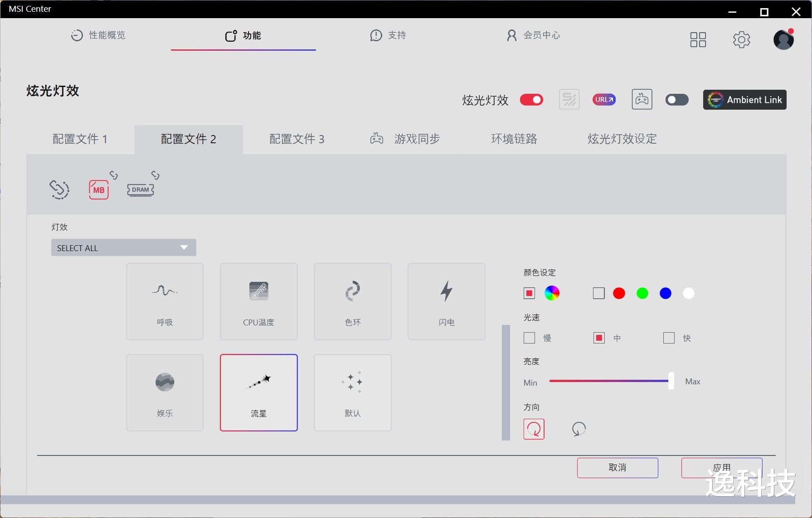The width and height of the screenshot is (812, 518).
Task: Maximize the MSI Center window
Action: (764, 12)
